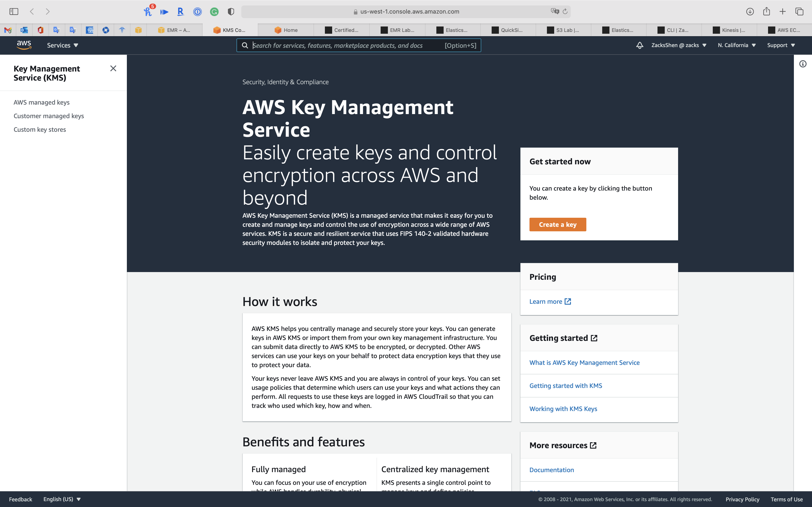Expand the Services dropdown menu

(62, 45)
